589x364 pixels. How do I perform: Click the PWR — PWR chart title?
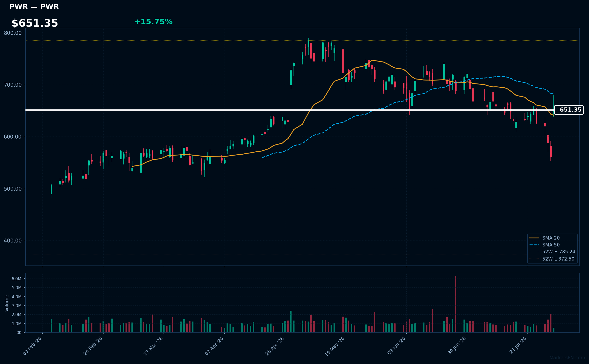(x=34, y=7)
